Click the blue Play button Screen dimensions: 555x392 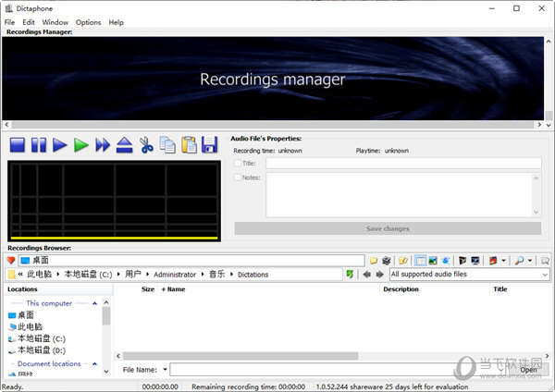click(60, 145)
